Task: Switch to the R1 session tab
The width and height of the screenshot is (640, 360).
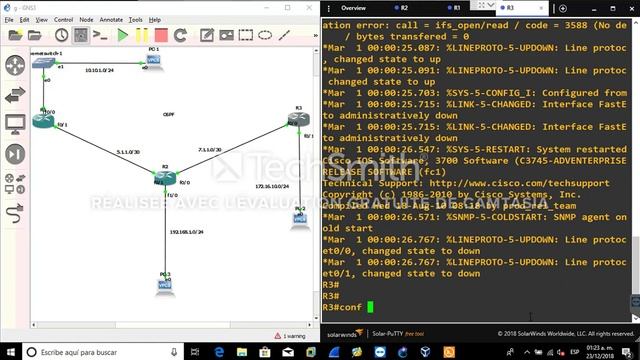Action: coord(454,8)
